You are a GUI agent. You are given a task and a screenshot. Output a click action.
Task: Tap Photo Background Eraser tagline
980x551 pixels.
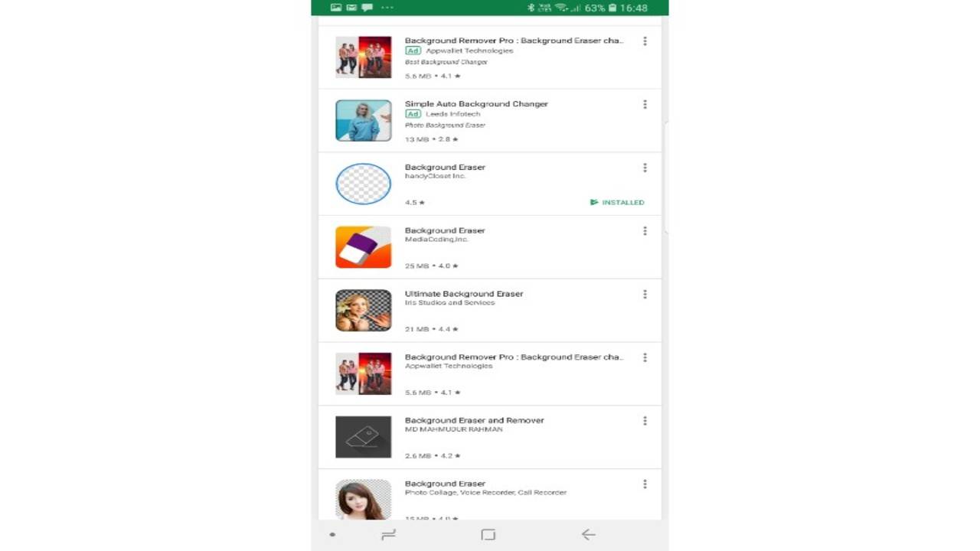[445, 125]
